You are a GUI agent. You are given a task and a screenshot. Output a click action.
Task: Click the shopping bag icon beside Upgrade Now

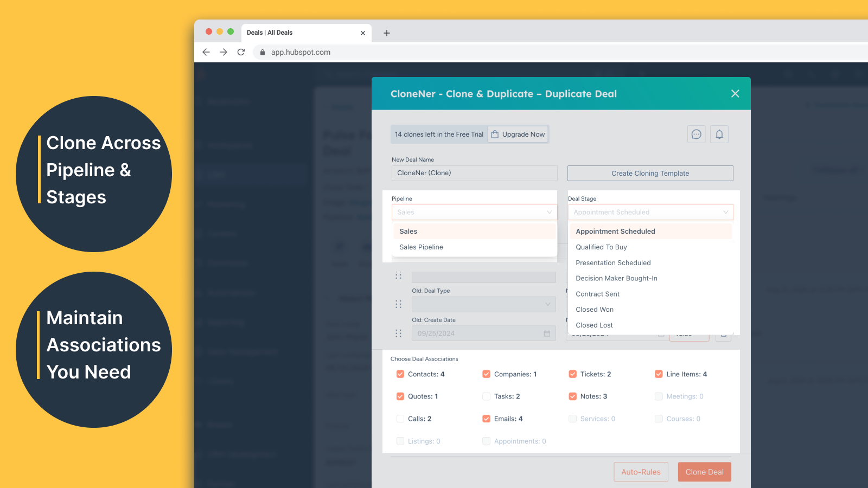[495, 134]
